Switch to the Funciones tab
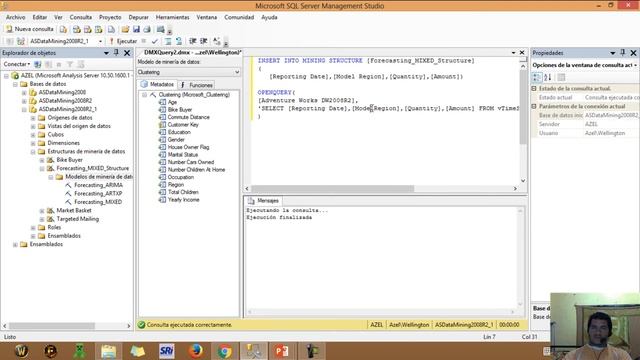The image size is (640, 360). (x=197, y=84)
